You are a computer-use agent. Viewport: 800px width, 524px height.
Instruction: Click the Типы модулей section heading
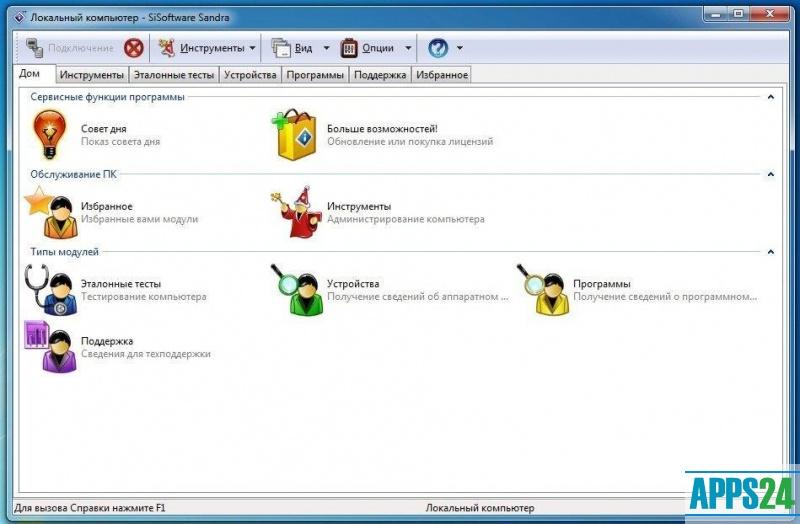point(64,252)
